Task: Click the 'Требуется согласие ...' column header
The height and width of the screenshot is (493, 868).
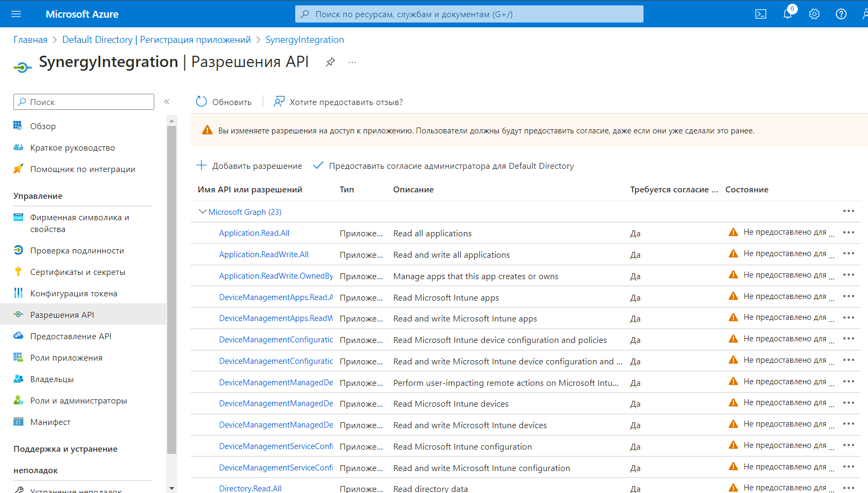Action: 674,189
